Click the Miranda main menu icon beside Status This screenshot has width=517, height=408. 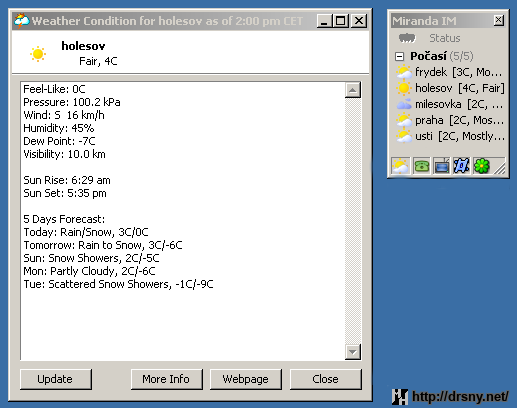click(407, 38)
